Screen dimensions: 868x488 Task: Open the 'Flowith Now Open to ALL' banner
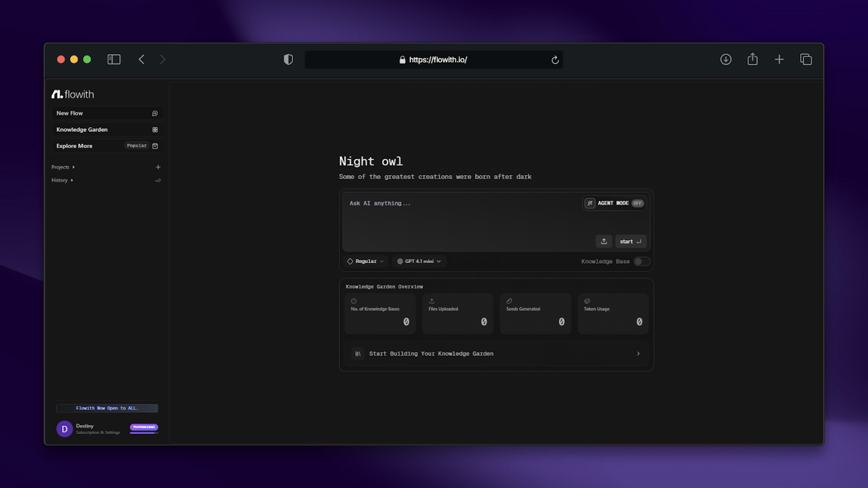point(107,408)
